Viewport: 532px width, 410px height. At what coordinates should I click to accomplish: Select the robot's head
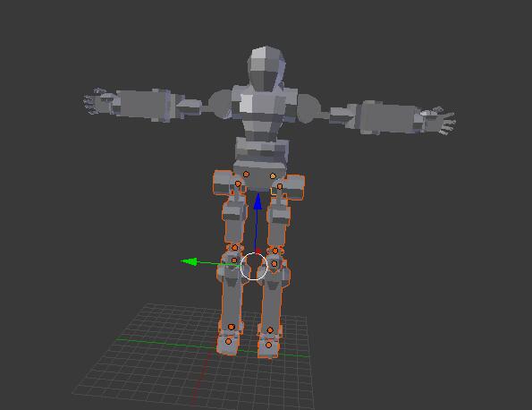point(266,69)
